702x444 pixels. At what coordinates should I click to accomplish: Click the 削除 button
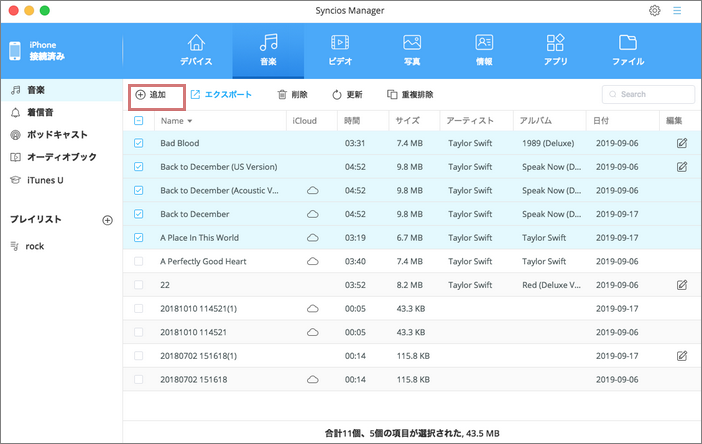292,94
